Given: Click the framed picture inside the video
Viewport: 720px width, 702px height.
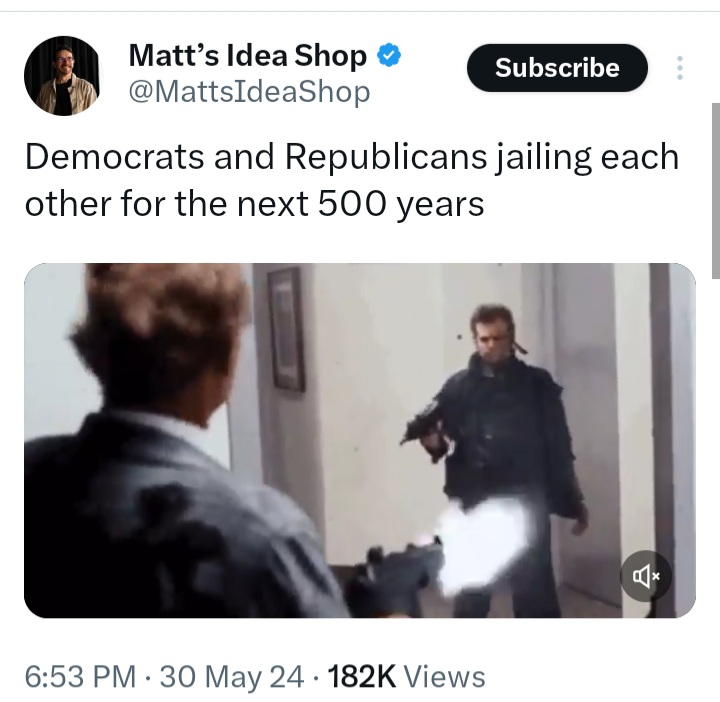Looking at the screenshot, I should tap(286, 329).
